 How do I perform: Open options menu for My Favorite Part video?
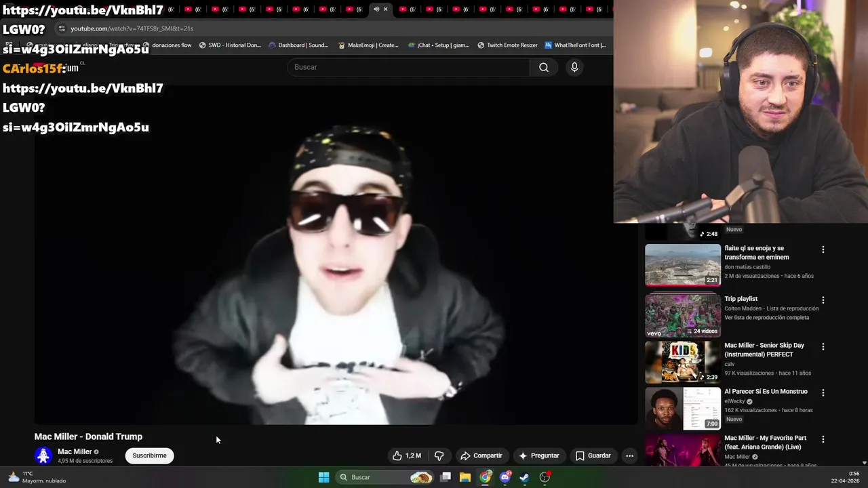tap(823, 439)
